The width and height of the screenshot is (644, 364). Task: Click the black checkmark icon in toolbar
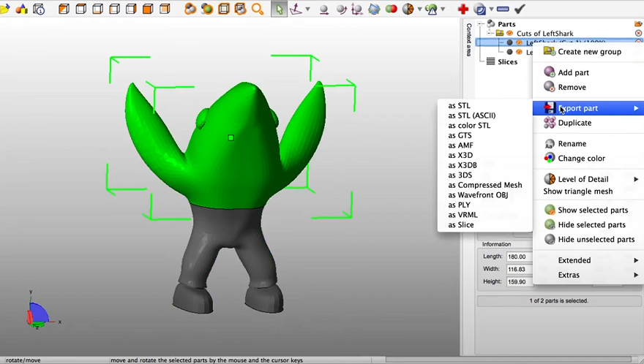click(x=520, y=9)
